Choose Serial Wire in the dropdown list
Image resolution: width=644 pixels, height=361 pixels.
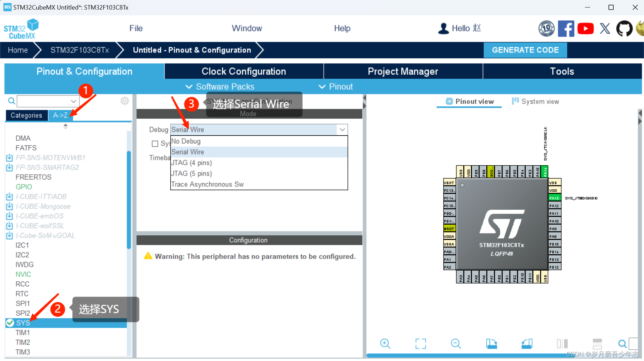tap(259, 152)
